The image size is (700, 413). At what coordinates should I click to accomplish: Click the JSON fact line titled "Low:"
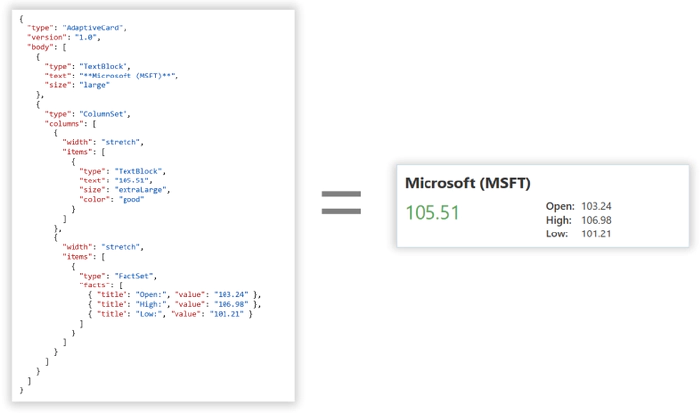coord(170,314)
